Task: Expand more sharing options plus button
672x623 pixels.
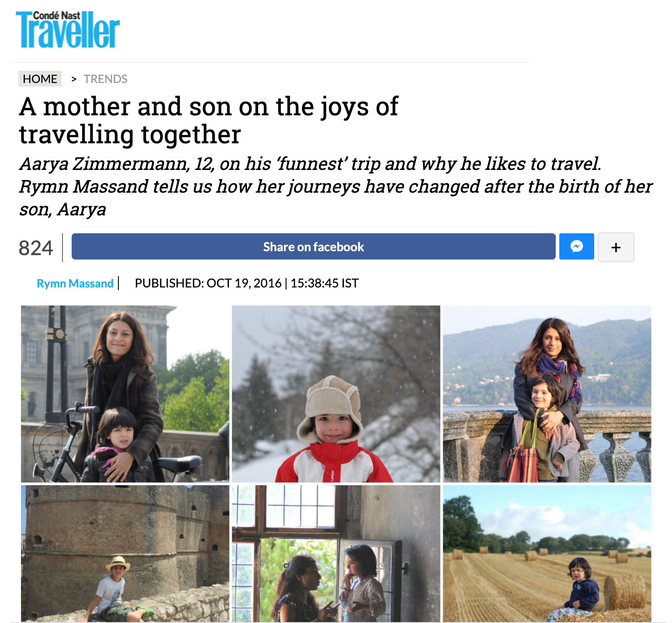Action: click(x=616, y=247)
